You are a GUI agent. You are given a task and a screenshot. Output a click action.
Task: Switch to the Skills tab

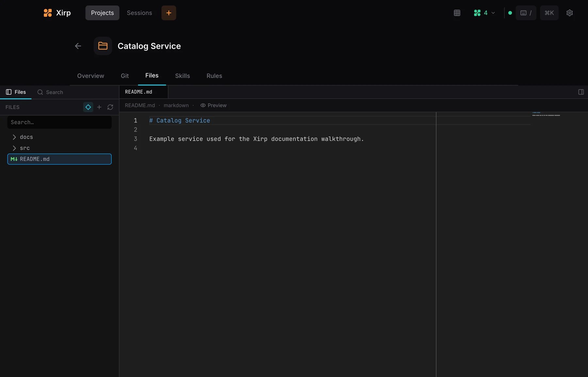pyautogui.click(x=182, y=76)
